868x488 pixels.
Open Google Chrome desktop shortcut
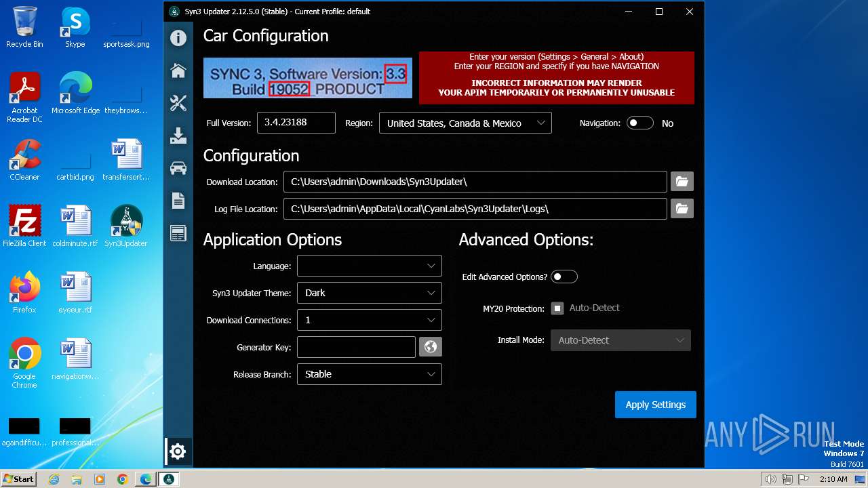tap(24, 364)
